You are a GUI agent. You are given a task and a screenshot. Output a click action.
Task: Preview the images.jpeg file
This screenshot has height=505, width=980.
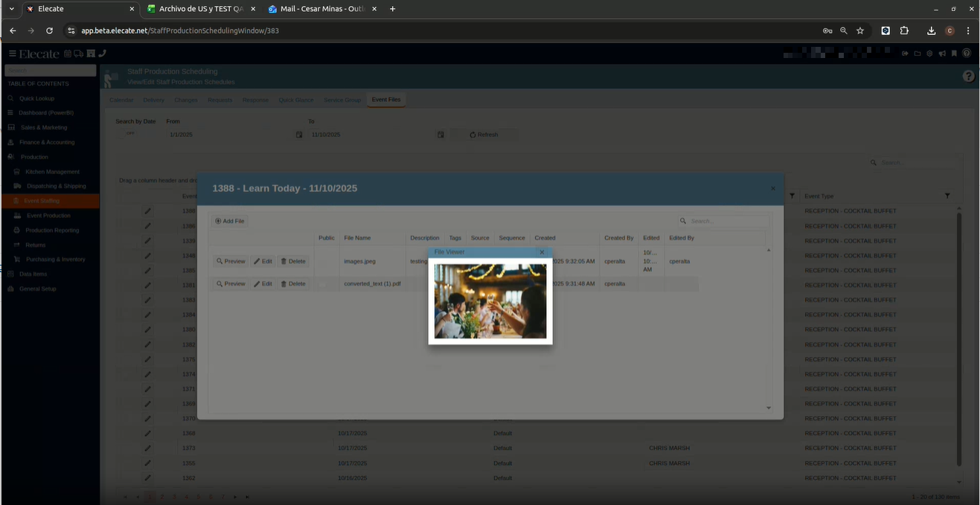[231, 262]
